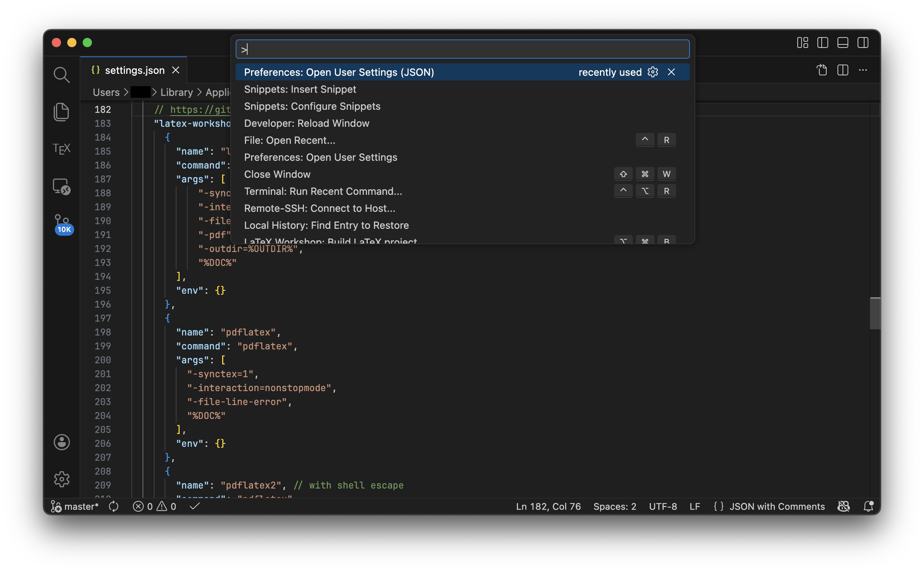Open the UTF-8 encoding selector
Viewport: 924px width, 572px height.
pos(663,506)
